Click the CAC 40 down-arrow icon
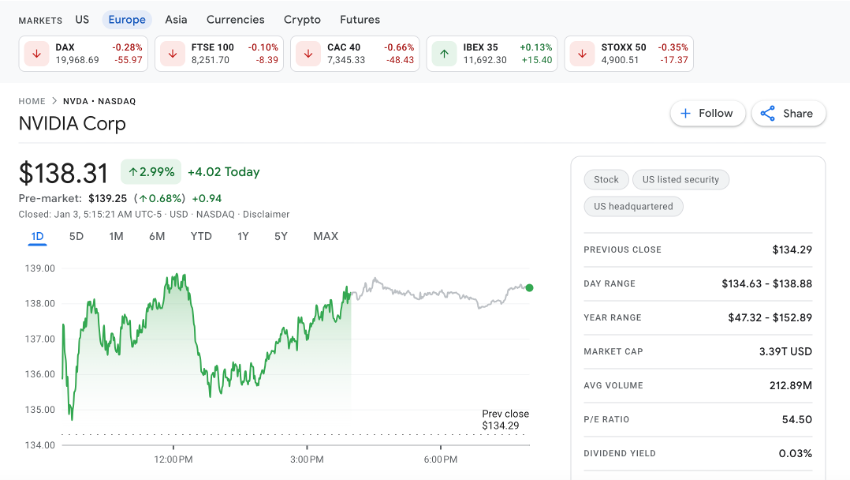 [x=308, y=54]
